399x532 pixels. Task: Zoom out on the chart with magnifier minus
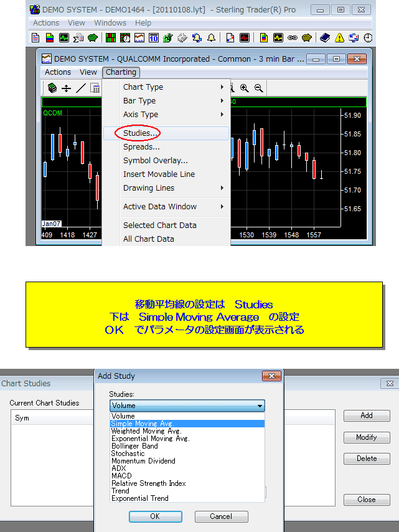pos(259,88)
